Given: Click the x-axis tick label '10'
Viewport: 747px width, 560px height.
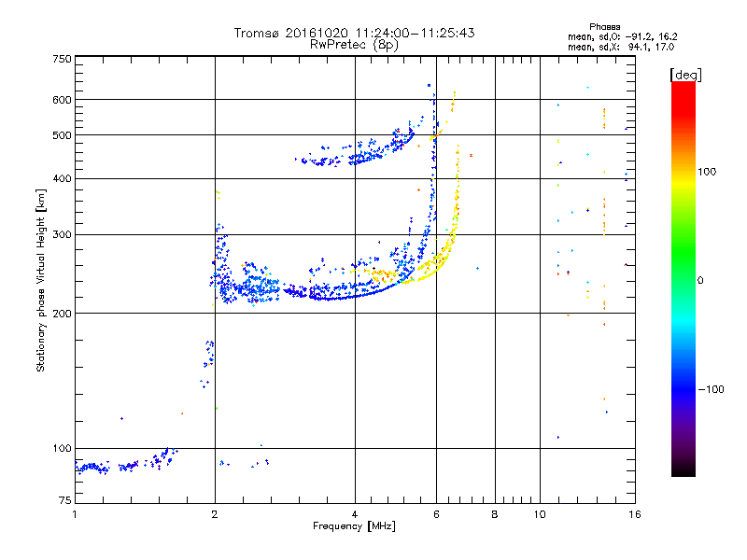Looking at the screenshot, I should tap(540, 514).
